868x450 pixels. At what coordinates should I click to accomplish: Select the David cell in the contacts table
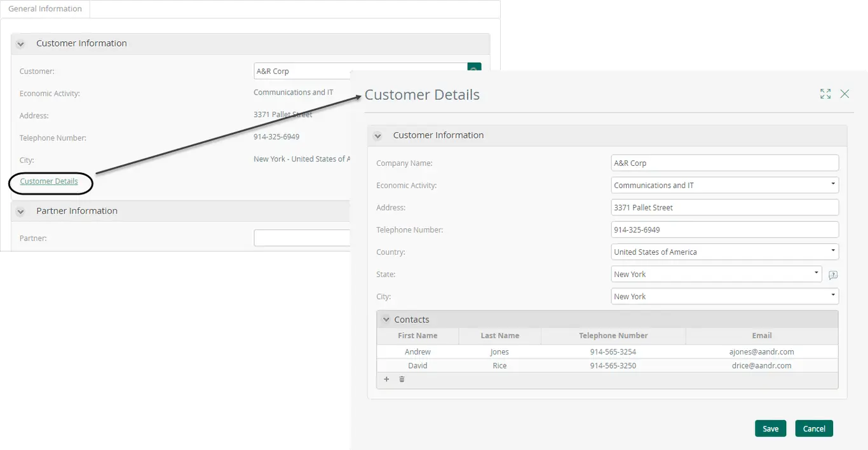click(417, 365)
